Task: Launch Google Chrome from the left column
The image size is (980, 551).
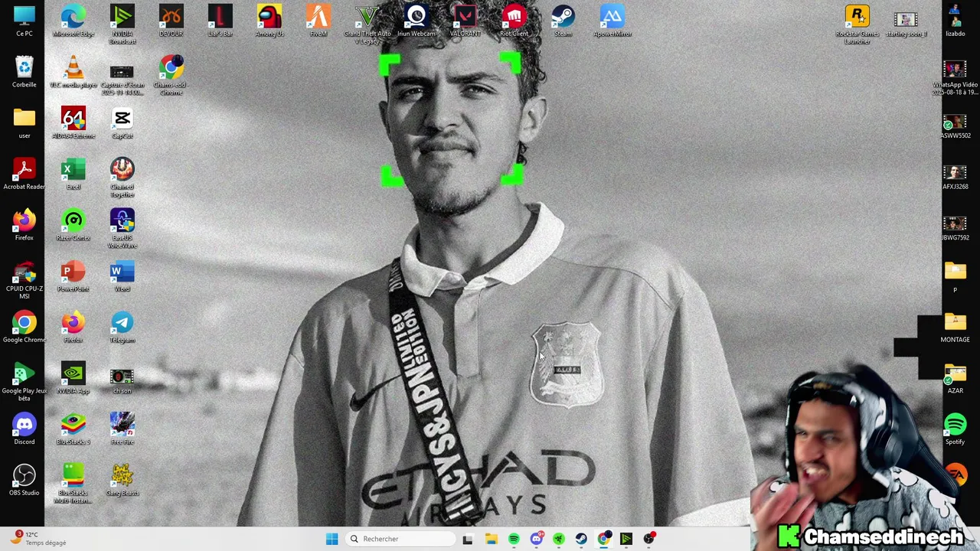Action: (24, 327)
